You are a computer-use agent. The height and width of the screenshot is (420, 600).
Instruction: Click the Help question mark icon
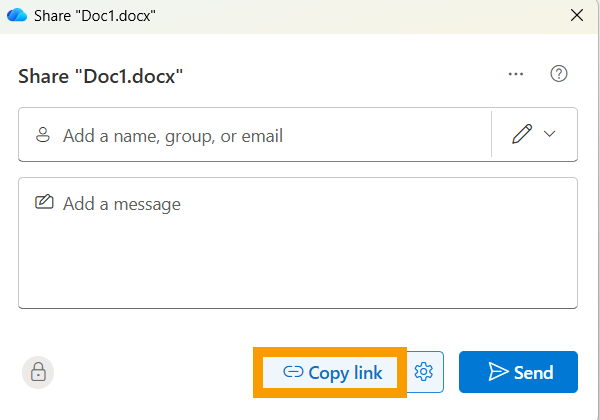(x=560, y=74)
